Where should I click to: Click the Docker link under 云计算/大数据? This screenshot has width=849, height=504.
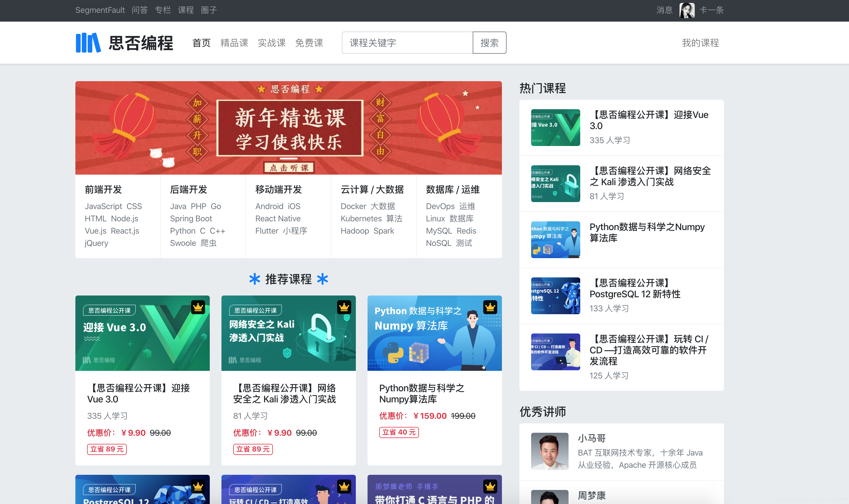(353, 206)
